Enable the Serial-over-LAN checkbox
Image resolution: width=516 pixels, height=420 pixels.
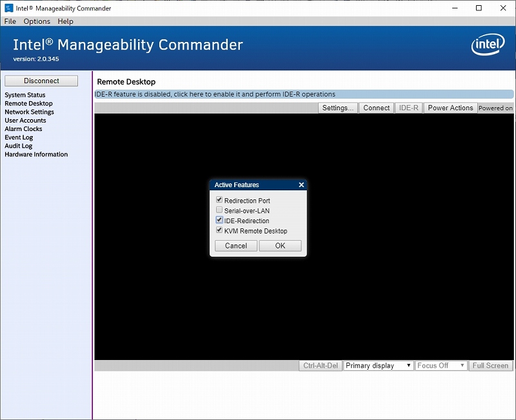pyautogui.click(x=219, y=210)
